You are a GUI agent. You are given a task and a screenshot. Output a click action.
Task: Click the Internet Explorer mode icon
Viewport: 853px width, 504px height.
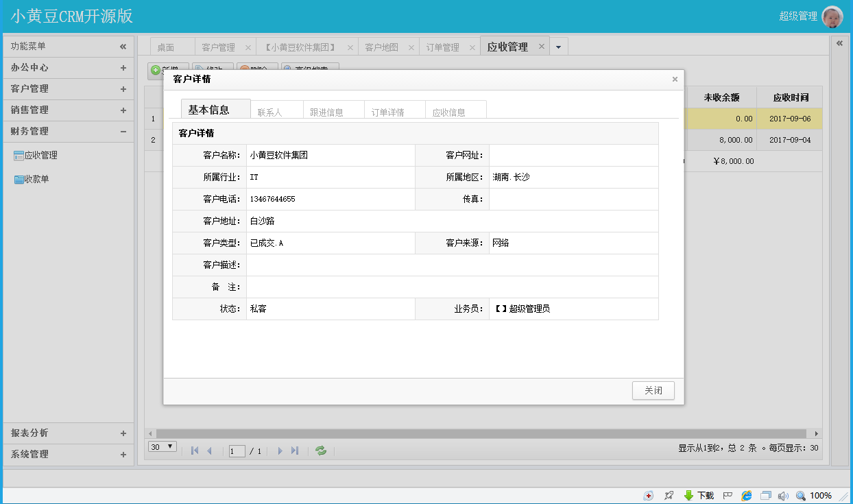tap(747, 495)
